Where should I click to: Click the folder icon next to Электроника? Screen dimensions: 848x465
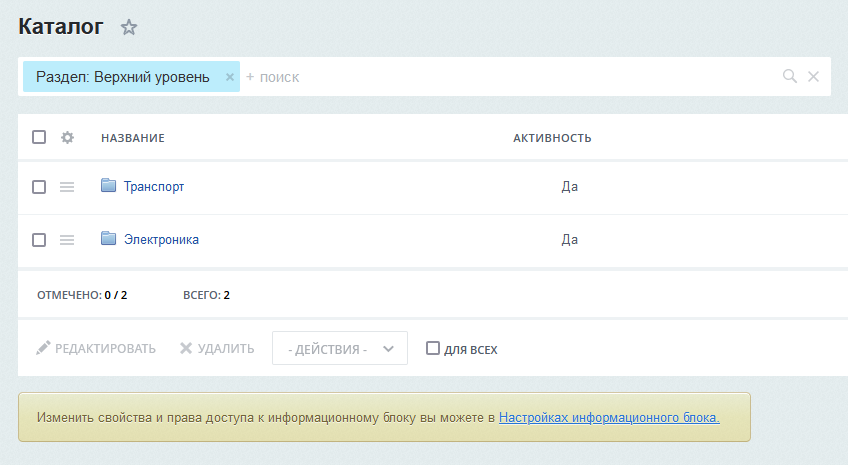pos(109,238)
